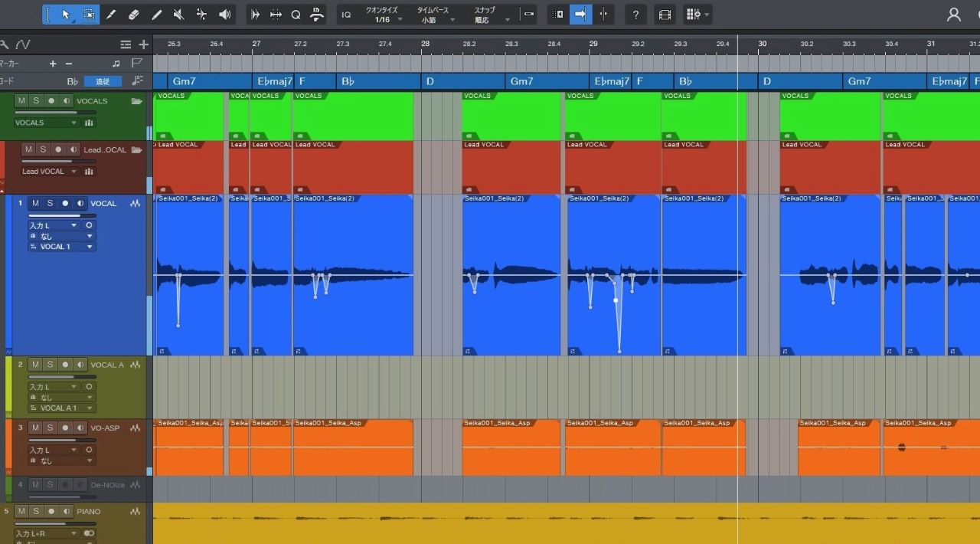Click the note icon on marker track
The width and height of the screenshot is (980, 544).
[x=116, y=64]
